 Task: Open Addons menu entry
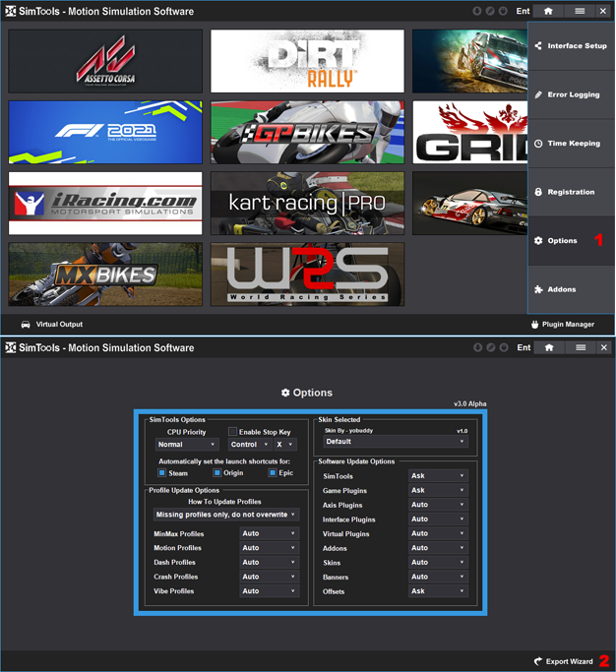(571, 289)
